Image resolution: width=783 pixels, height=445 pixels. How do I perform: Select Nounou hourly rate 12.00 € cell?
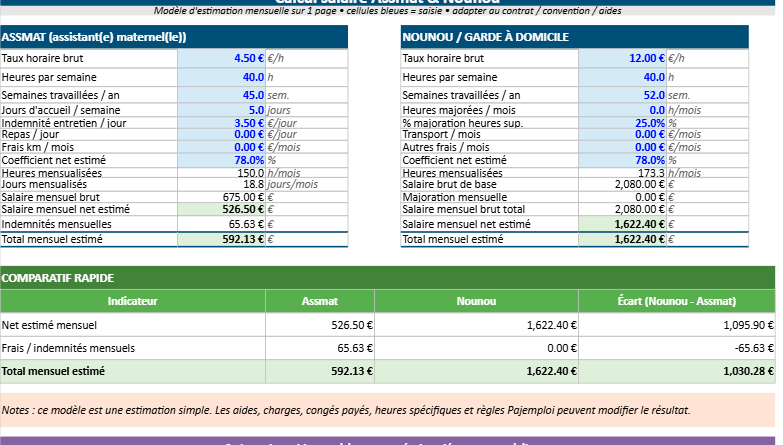click(x=622, y=58)
